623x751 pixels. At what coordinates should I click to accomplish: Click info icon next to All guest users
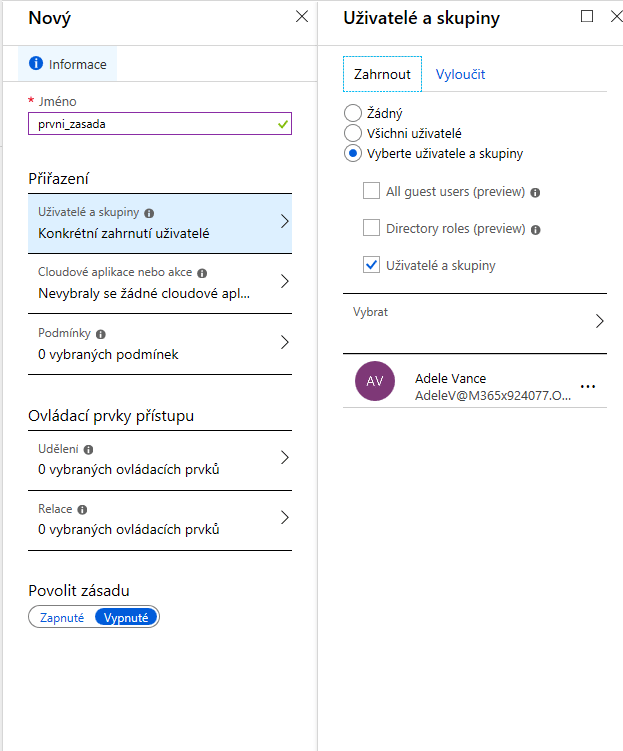tap(536, 192)
